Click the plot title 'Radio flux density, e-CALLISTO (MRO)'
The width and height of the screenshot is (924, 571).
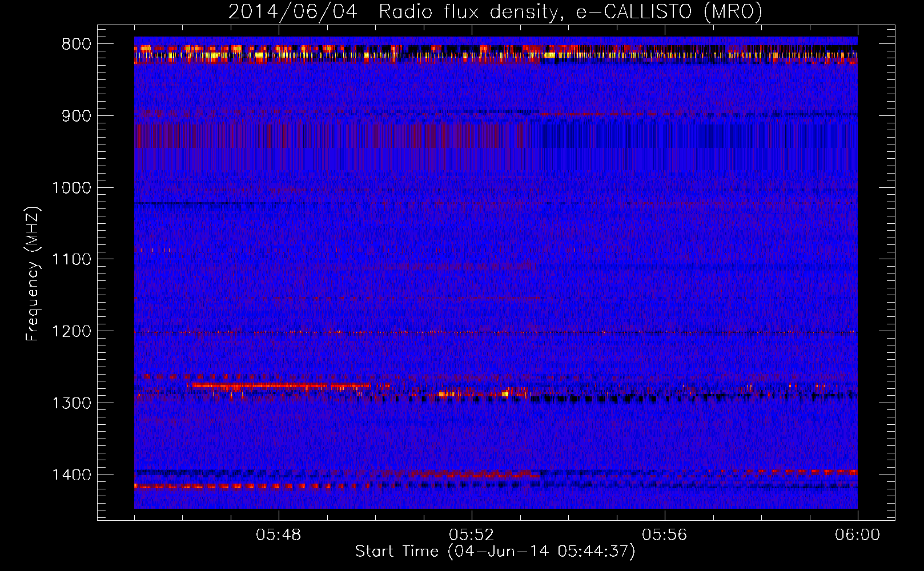point(570,11)
